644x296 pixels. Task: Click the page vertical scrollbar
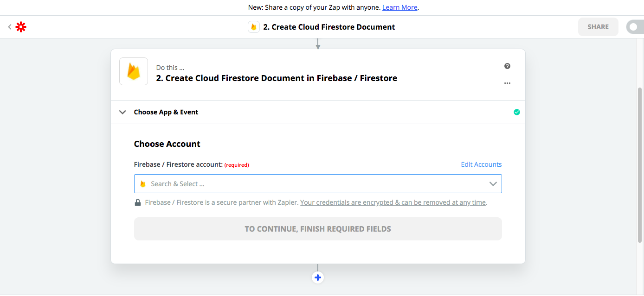[640, 164]
